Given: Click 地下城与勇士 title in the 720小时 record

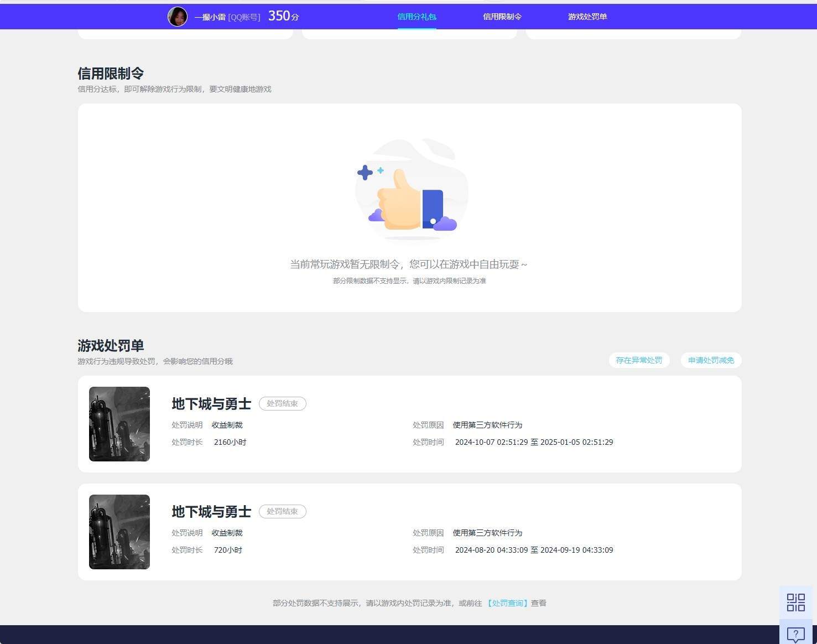Looking at the screenshot, I should pos(211,512).
